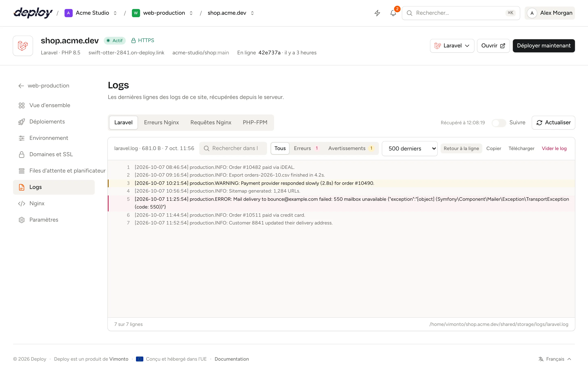Open the Documentation footer link

click(x=232, y=359)
